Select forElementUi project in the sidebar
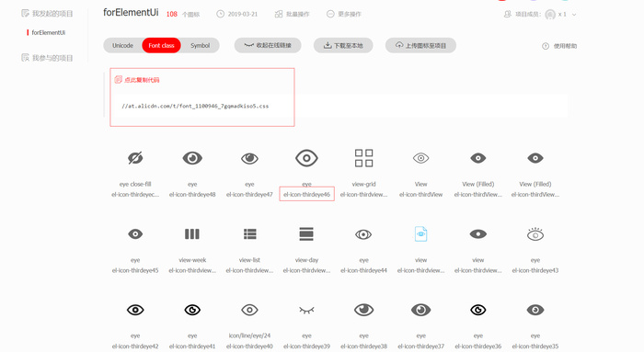644x352 pixels. click(49, 32)
